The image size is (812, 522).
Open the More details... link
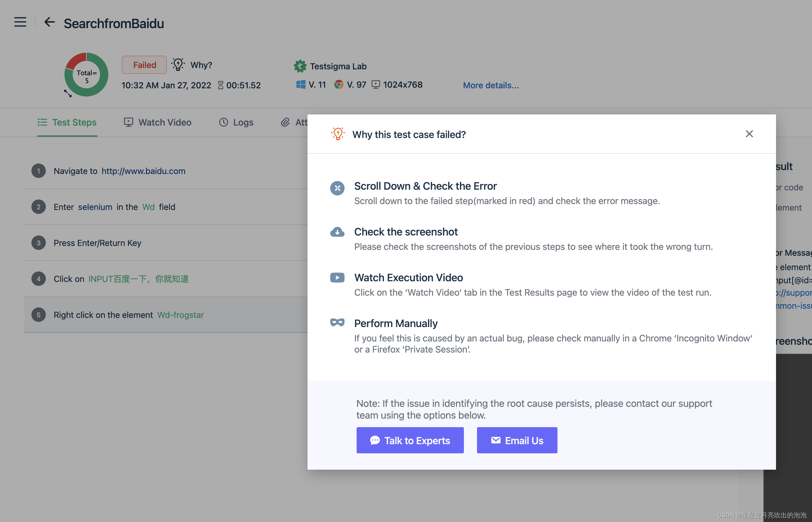pyautogui.click(x=491, y=85)
